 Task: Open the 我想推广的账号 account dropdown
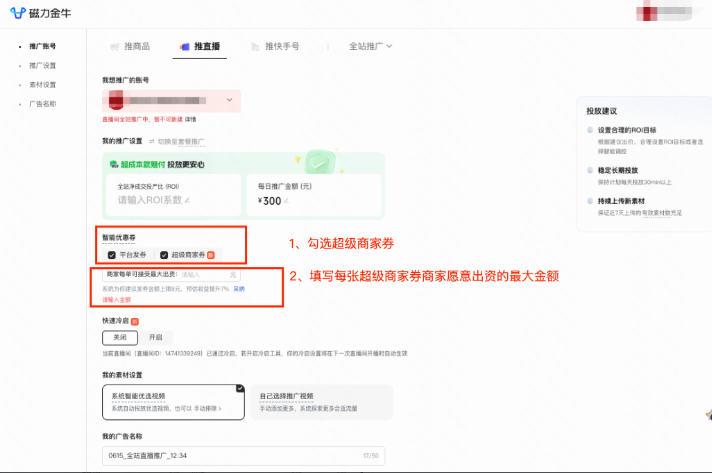(172, 100)
